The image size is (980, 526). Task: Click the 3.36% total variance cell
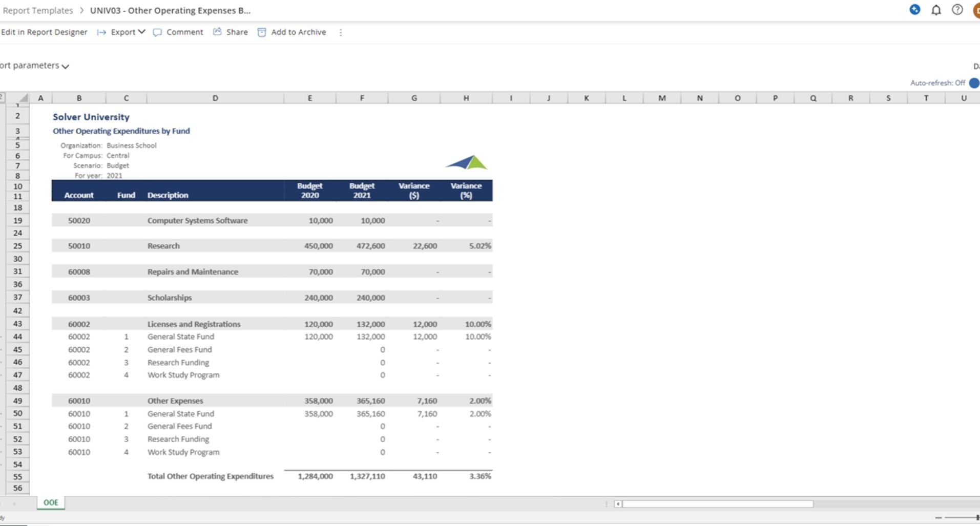480,476
